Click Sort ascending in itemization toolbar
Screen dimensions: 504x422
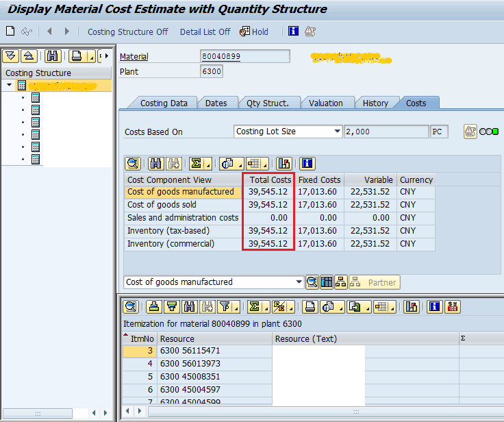pos(154,307)
